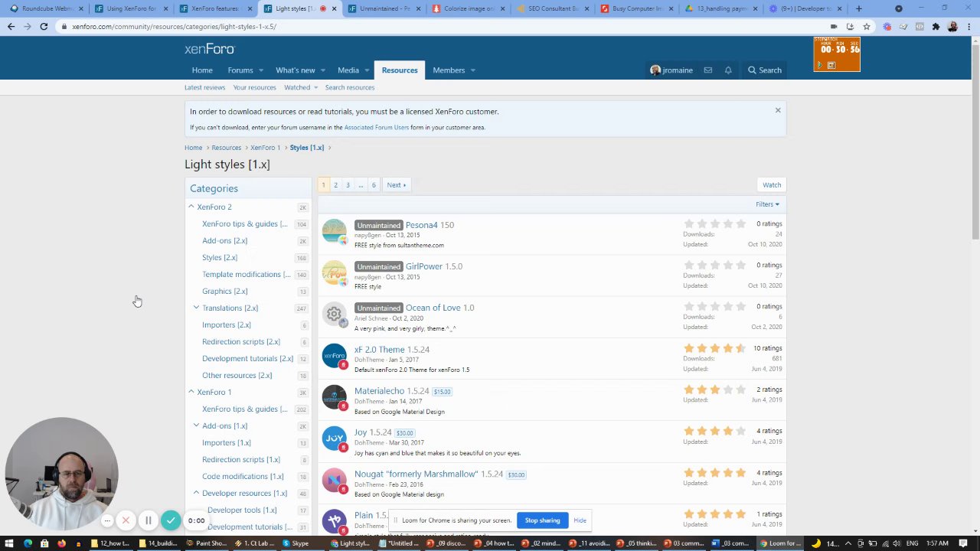Open the Associated Forum Users link
The height and width of the screenshot is (551, 980).
pyautogui.click(x=376, y=127)
